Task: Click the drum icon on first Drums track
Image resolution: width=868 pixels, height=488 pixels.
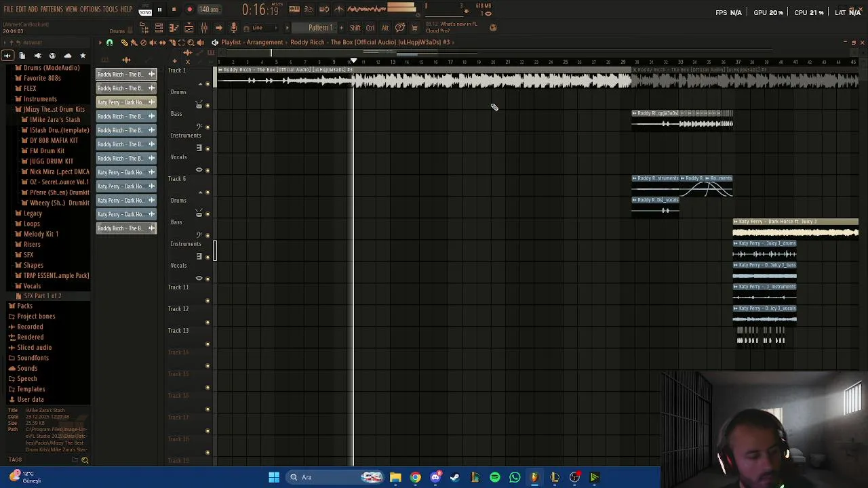Action: pos(199,105)
